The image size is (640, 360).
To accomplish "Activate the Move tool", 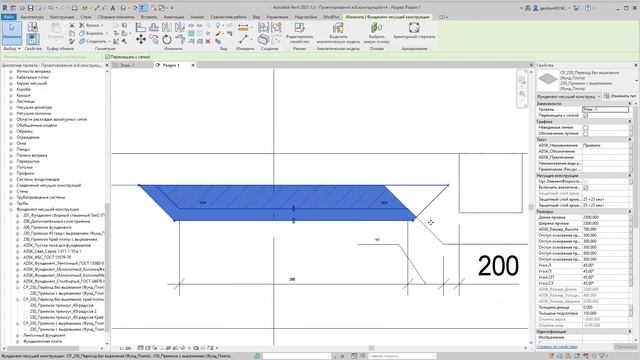I will tap(141, 39).
